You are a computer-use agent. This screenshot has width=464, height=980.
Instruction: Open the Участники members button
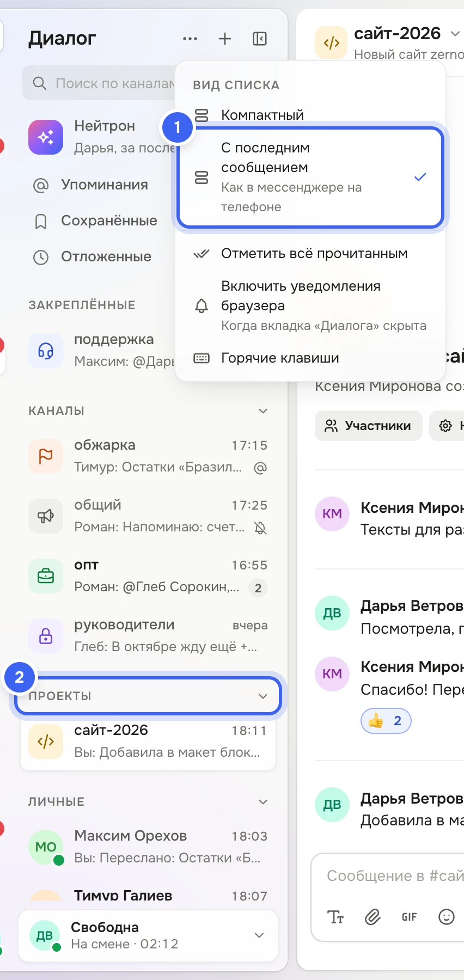(369, 426)
